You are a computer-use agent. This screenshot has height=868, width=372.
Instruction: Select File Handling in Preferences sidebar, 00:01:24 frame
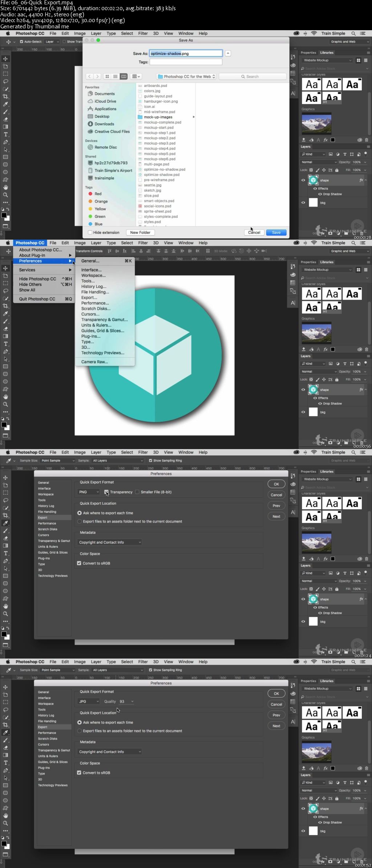pyautogui.click(x=47, y=512)
